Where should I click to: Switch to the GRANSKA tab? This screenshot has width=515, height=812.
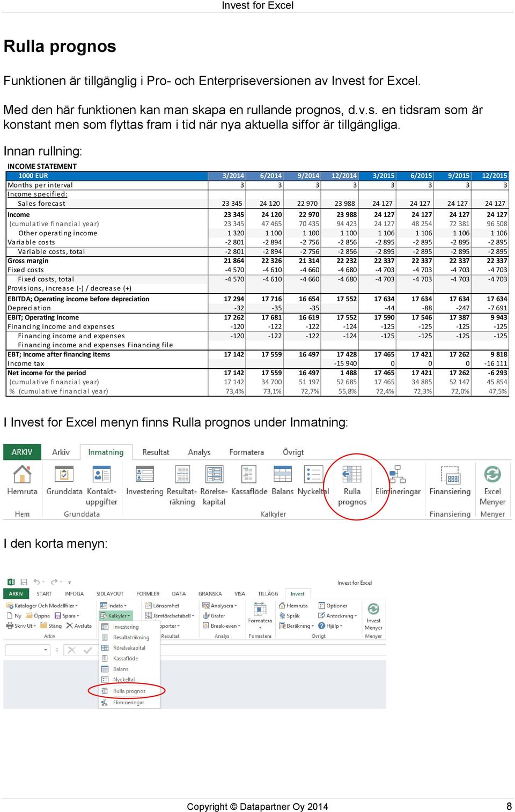tap(210, 594)
